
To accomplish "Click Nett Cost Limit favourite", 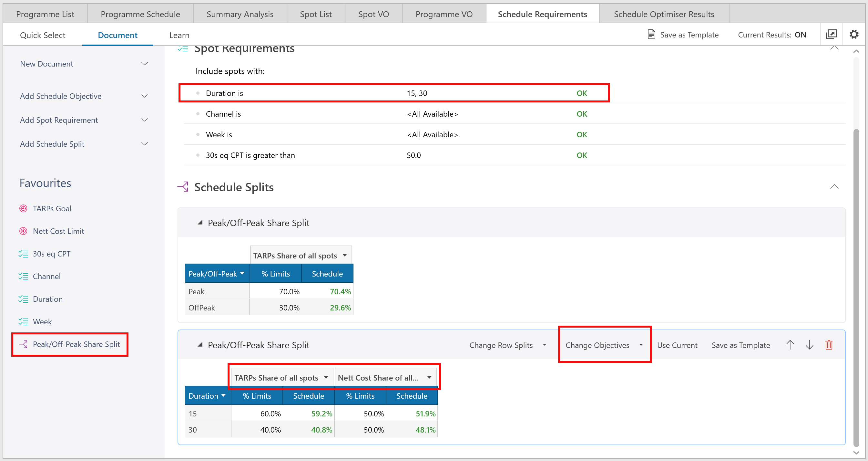I will click(58, 231).
